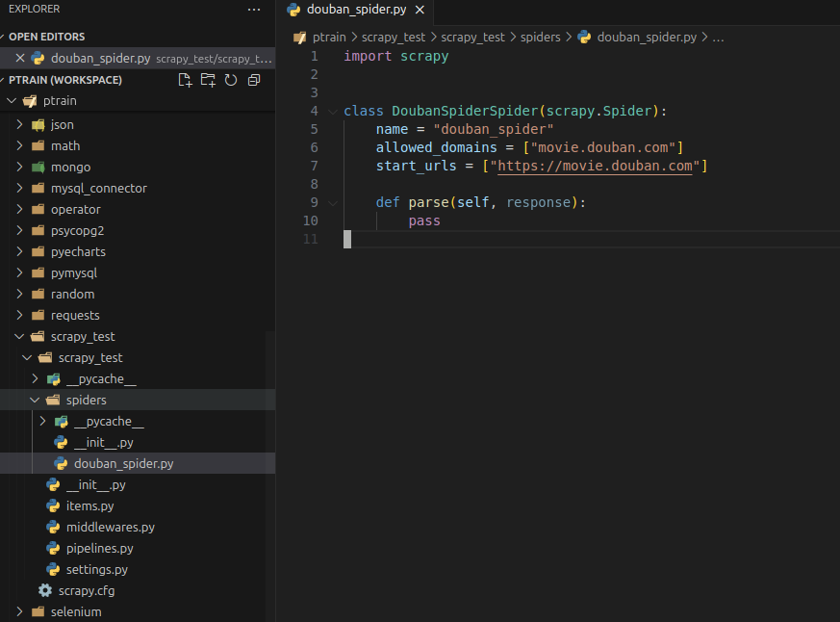Open pipelines.py from the Explorer
This screenshot has height=622, width=840.
[99, 548]
